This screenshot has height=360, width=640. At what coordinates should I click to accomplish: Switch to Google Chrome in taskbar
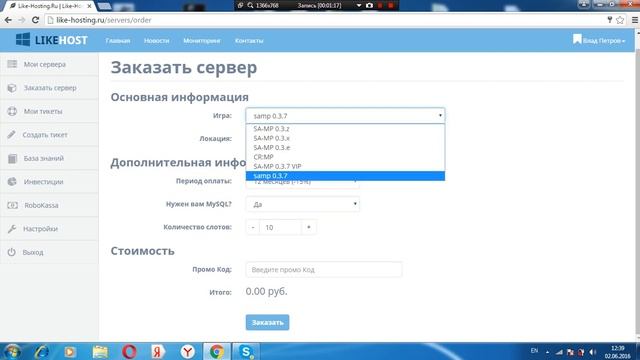(217, 351)
